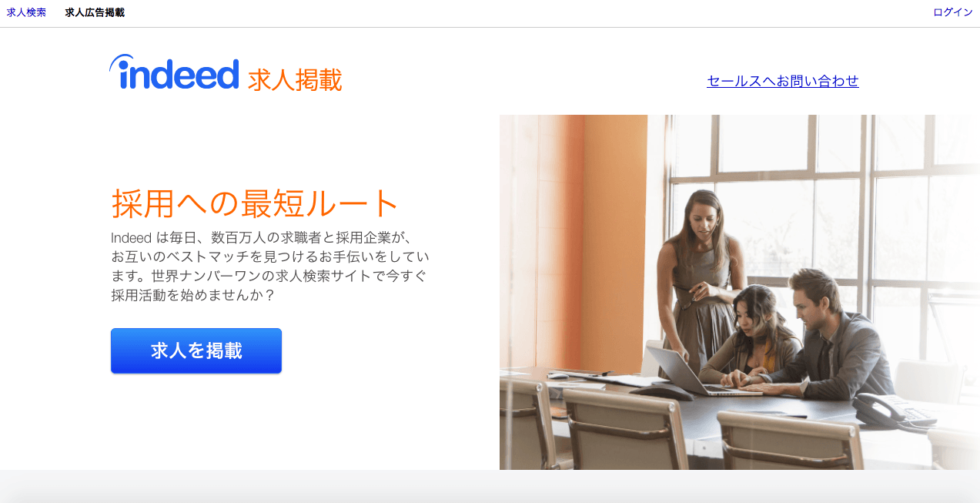Click the 採用への最短ルート headline
The image size is (980, 503).
pos(256,203)
